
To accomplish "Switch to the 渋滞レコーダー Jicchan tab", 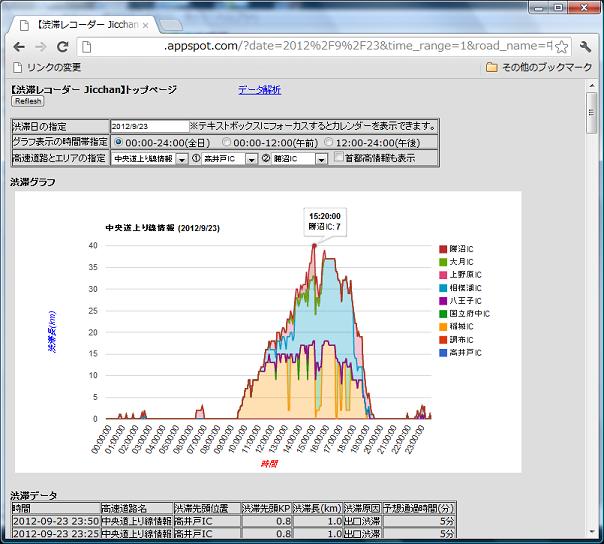I will pos(83,25).
